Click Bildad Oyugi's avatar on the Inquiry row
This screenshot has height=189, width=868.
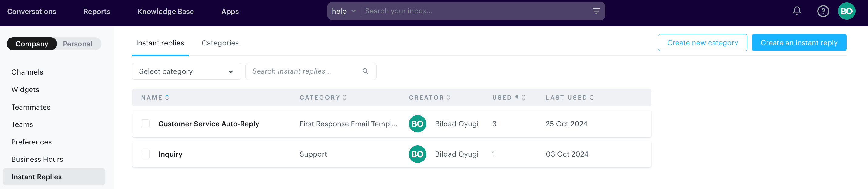[418, 154]
